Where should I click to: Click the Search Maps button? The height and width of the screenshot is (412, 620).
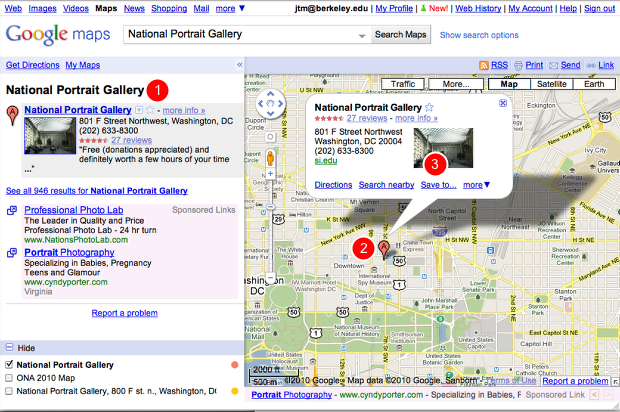[x=401, y=34]
